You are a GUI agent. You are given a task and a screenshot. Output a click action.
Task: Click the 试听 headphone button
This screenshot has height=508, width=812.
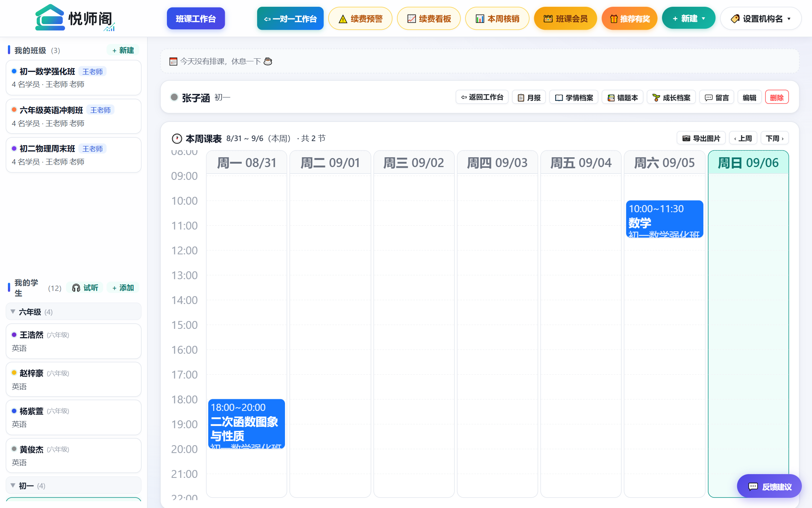(85, 288)
